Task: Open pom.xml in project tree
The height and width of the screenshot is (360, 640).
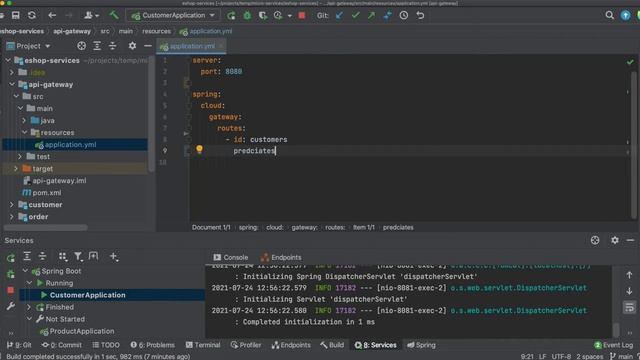Action: point(47,193)
